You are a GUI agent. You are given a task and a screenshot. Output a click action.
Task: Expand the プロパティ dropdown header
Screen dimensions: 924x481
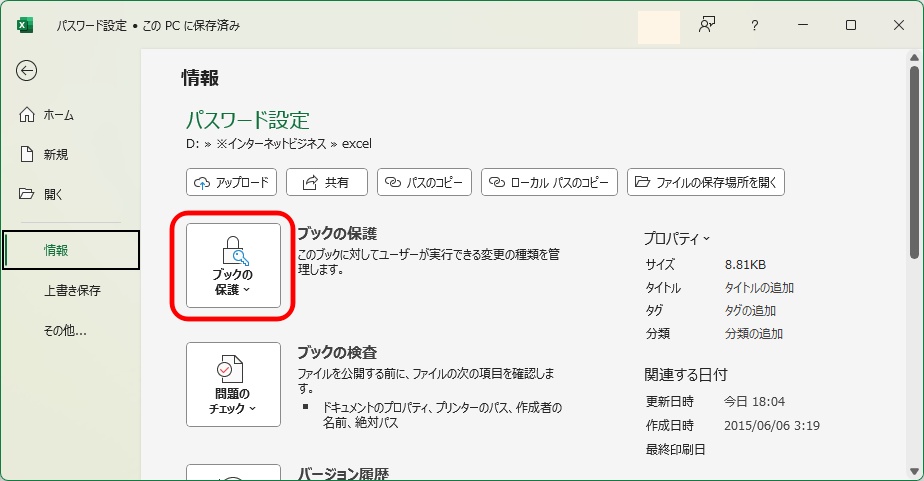click(x=677, y=238)
